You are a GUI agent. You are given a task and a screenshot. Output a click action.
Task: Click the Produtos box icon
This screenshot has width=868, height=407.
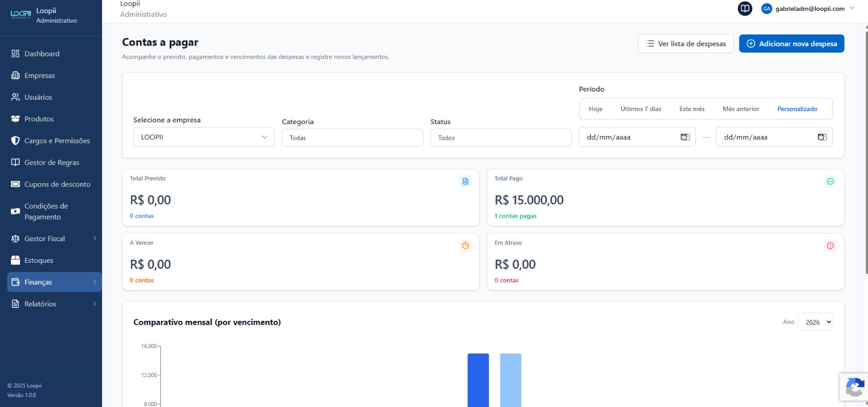15,119
